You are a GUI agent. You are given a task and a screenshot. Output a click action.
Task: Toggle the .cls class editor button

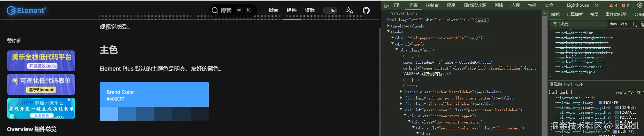coord(623,24)
